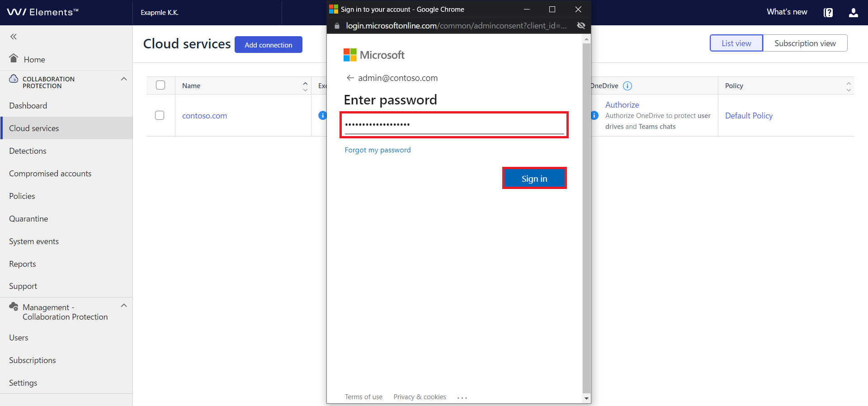Image resolution: width=868 pixels, height=406 pixels.
Task: Click the OneDrive column info icon
Action: click(627, 86)
